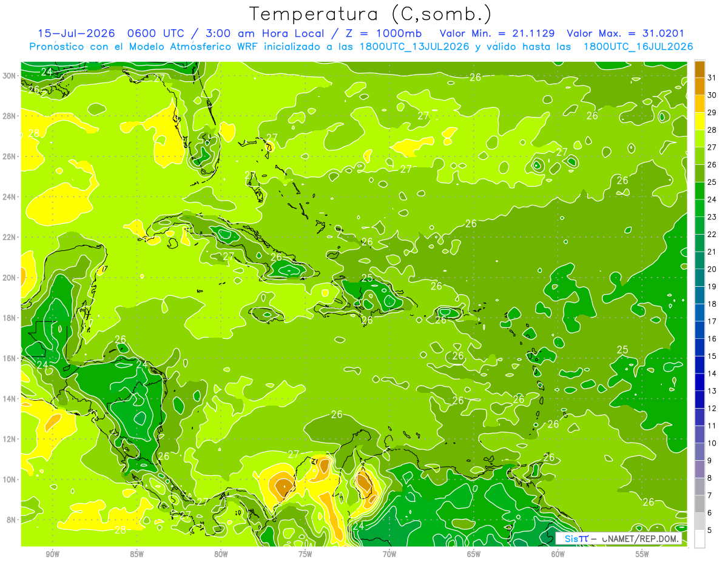Viewport: 728px width, 562px height.
Task: Click the 75W longitude axis label
Action: (305, 554)
